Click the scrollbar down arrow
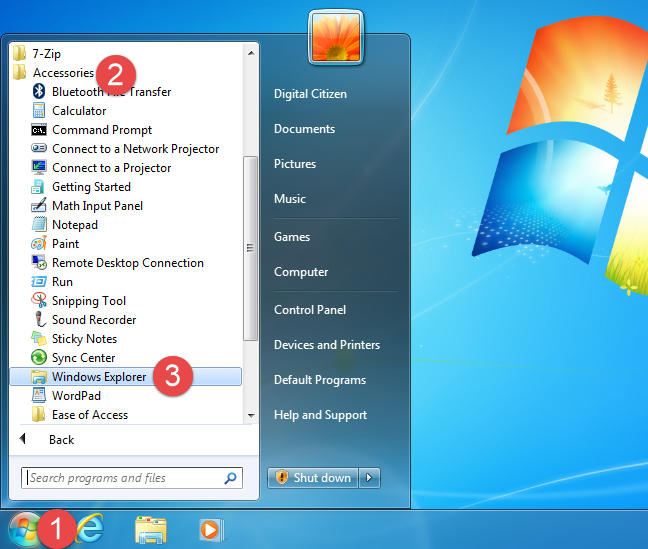Viewport: 648px width, 549px height. pos(251,415)
